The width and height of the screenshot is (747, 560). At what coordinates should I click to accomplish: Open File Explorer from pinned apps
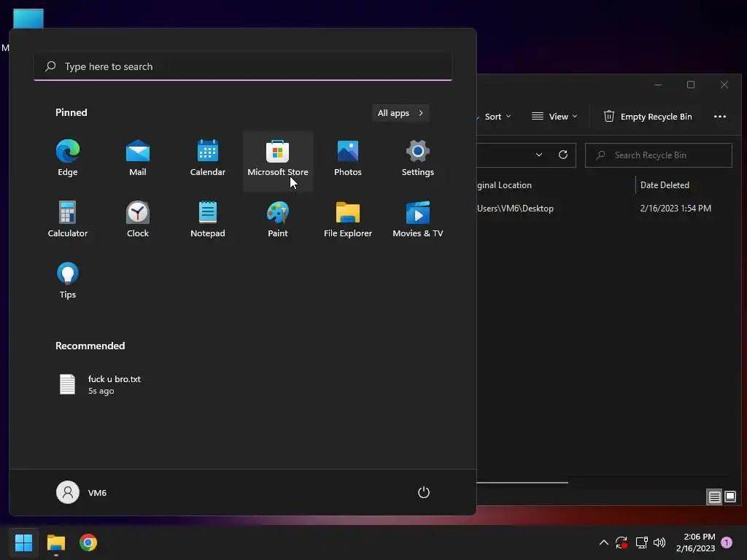click(x=348, y=219)
